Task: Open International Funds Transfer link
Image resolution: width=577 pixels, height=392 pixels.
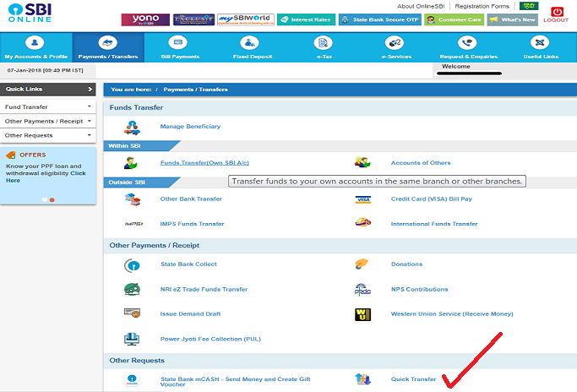Action: coord(434,224)
